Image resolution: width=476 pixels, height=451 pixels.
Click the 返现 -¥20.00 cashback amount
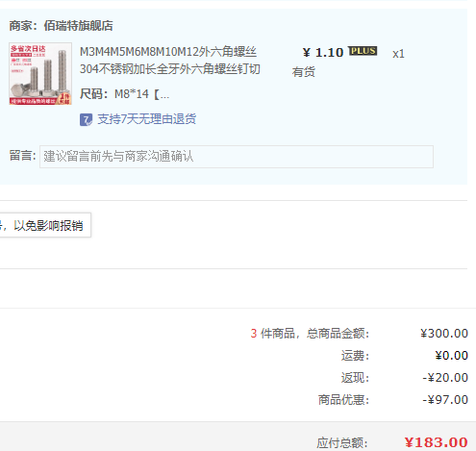(x=445, y=378)
